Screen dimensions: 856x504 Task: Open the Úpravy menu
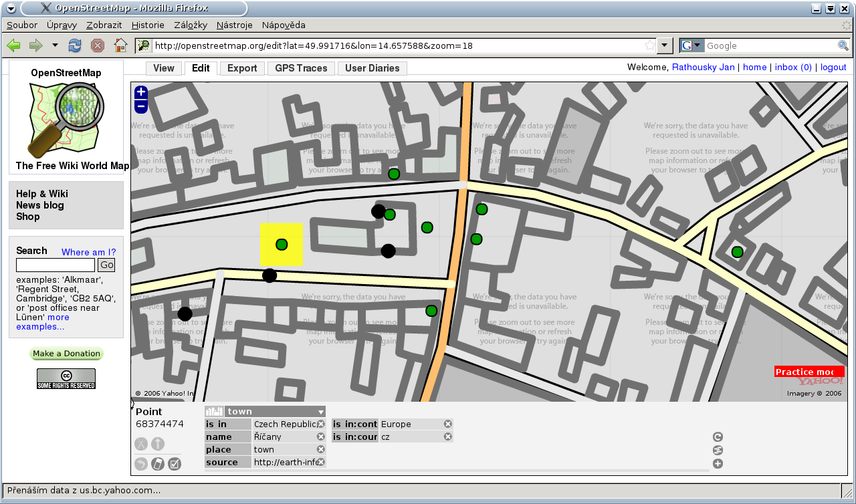[62, 25]
